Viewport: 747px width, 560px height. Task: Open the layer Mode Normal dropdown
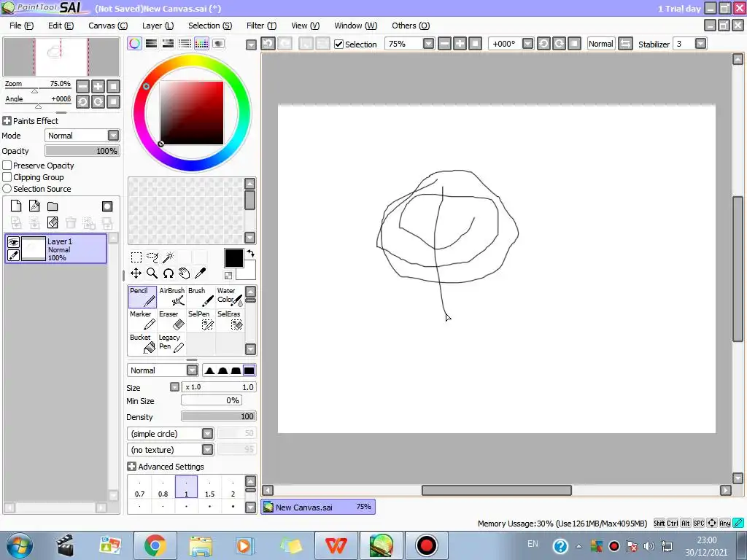point(113,136)
